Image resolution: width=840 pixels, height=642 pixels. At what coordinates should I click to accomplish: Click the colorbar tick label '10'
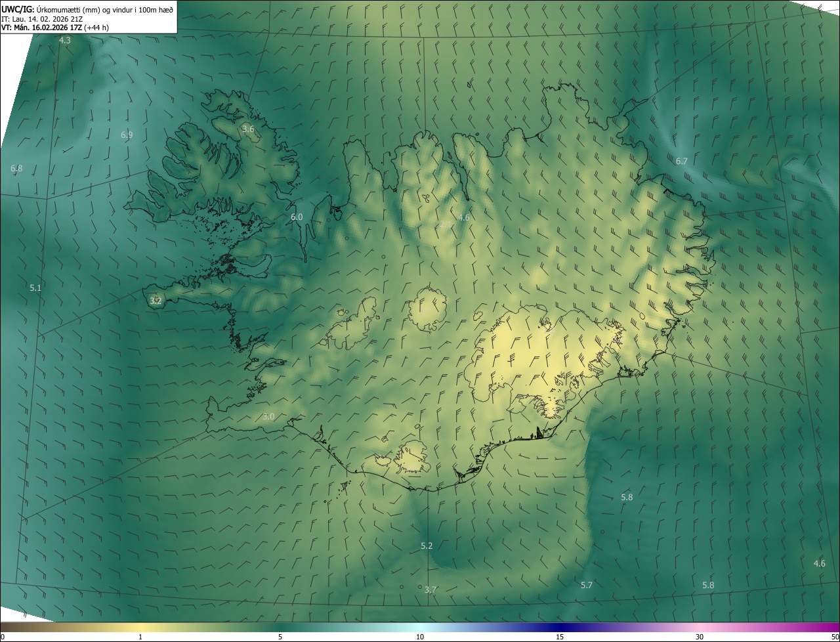[x=420, y=637]
